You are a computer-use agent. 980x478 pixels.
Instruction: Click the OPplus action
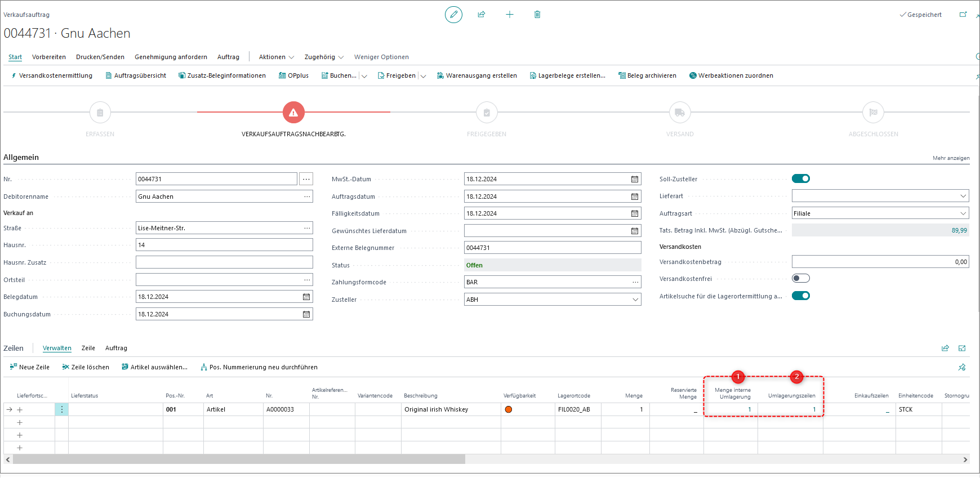click(293, 75)
